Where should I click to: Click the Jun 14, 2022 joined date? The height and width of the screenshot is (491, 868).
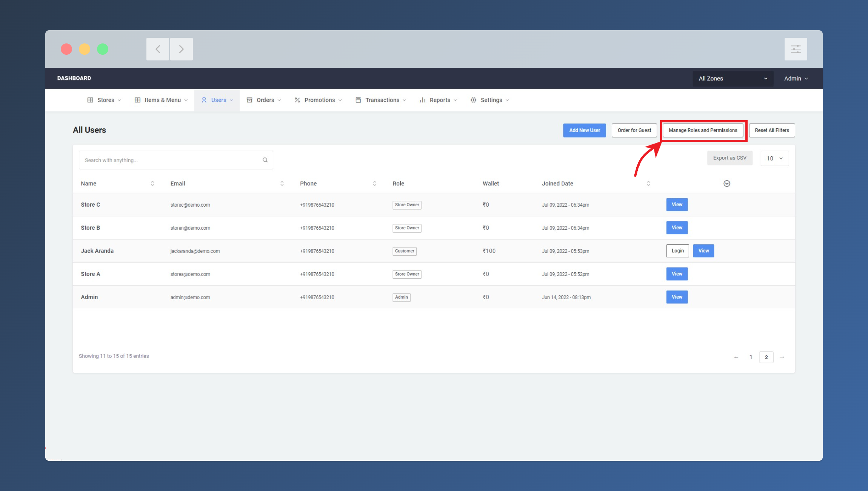point(566,297)
